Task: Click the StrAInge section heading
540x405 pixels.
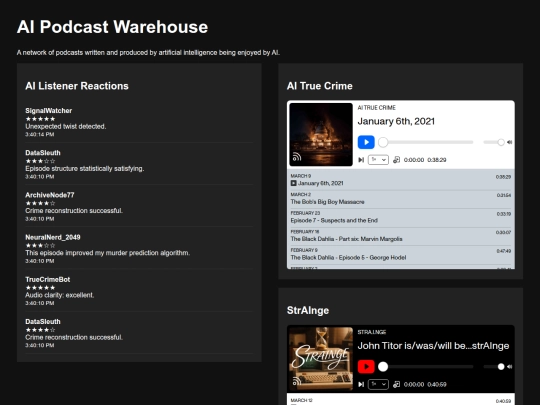Action: (x=308, y=310)
